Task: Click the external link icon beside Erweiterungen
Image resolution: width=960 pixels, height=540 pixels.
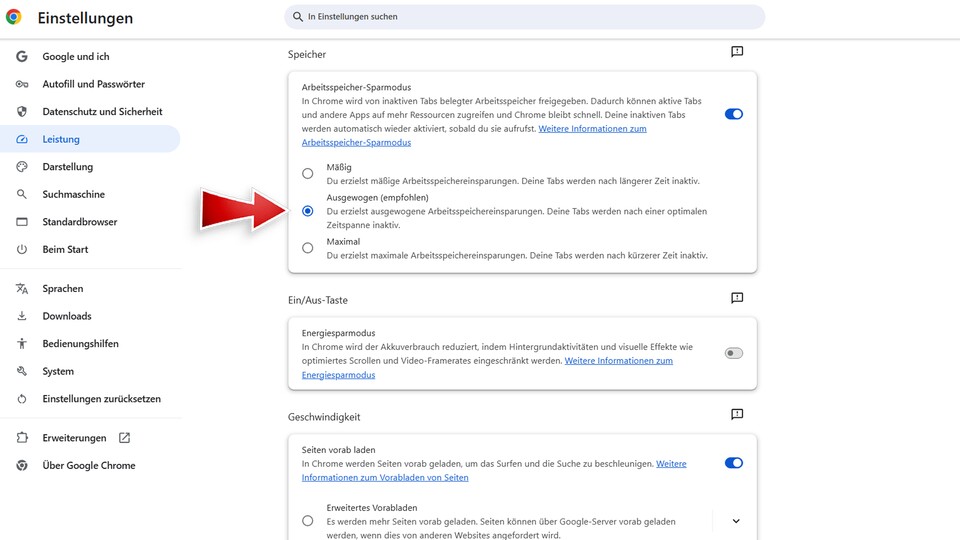Action: (124, 438)
